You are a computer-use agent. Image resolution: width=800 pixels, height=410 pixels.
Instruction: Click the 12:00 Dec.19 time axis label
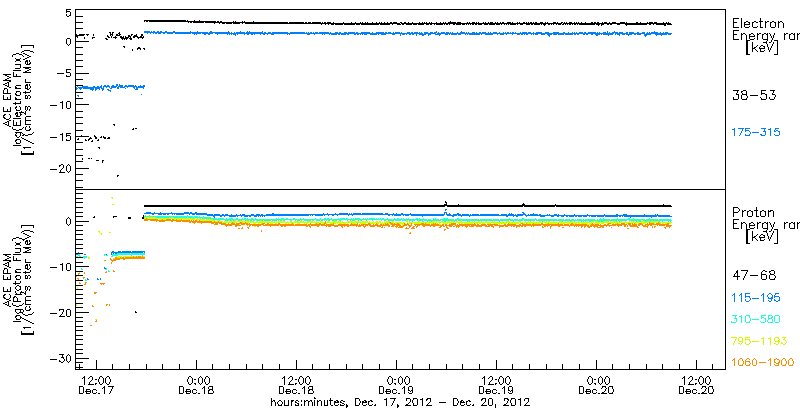click(497, 386)
